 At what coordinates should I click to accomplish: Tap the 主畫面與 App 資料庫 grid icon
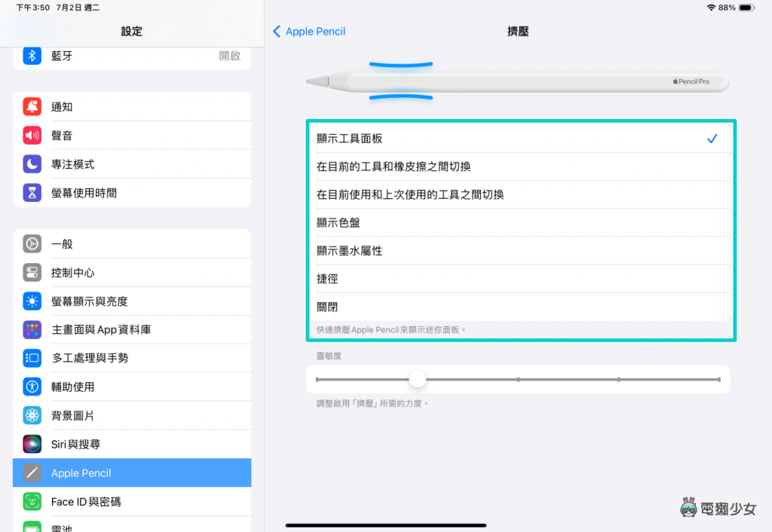[x=32, y=329]
